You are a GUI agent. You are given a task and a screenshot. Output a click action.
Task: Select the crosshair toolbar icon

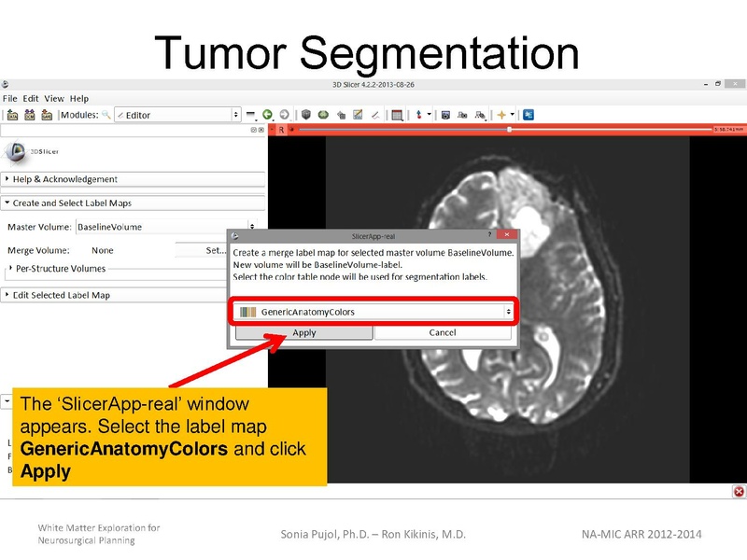(x=418, y=114)
